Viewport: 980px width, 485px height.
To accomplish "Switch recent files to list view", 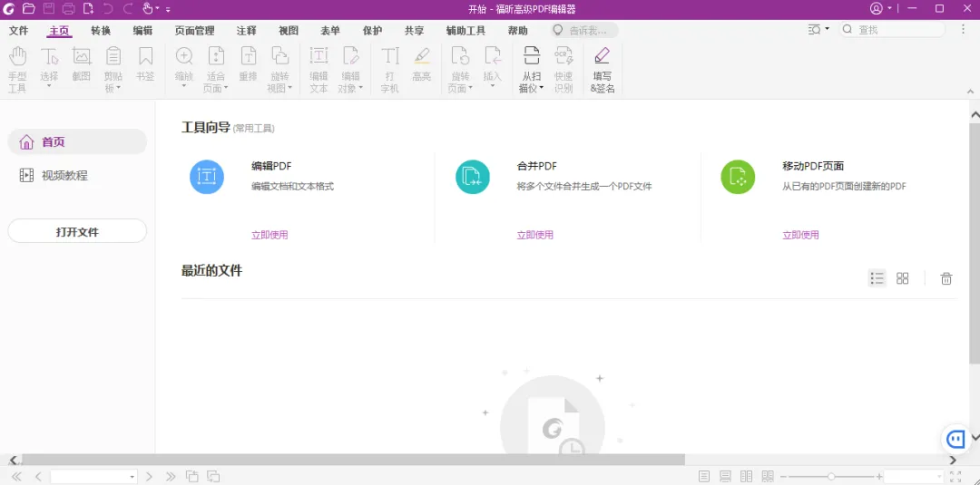I will (x=877, y=278).
